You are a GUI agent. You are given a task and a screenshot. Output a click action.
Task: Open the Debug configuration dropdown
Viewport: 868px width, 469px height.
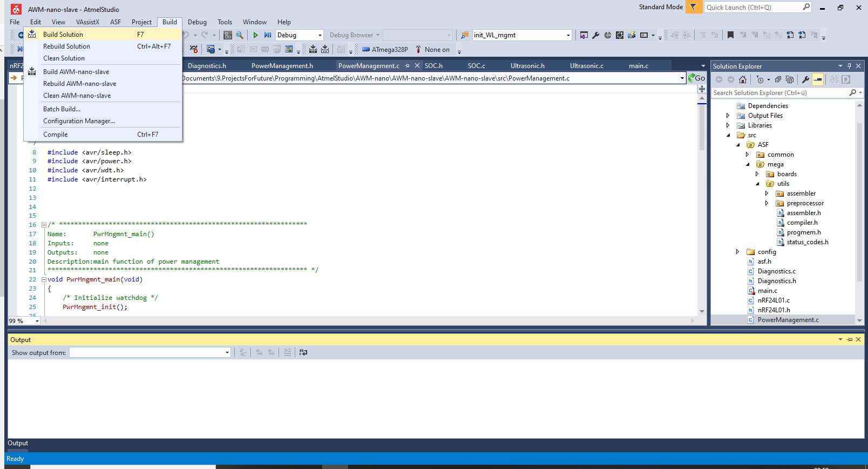[x=320, y=35]
